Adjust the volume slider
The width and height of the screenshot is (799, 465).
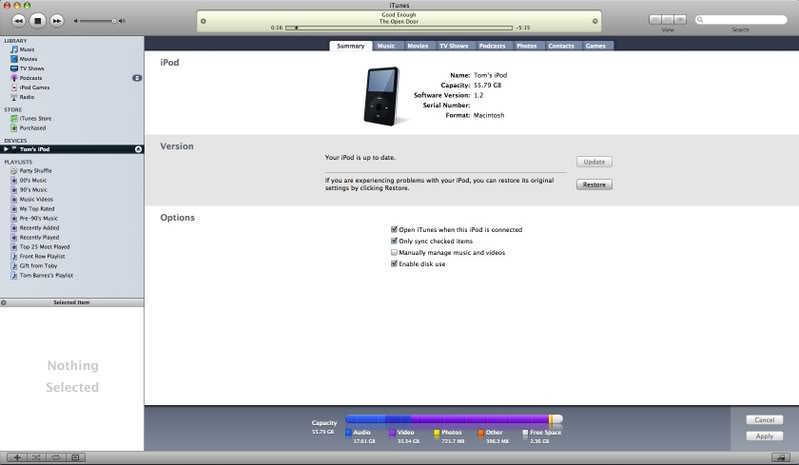(x=99, y=21)
